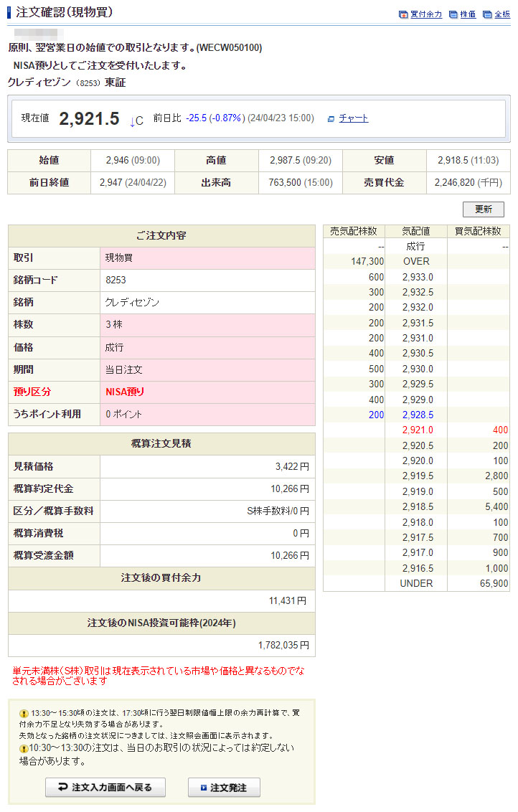Image resolution: width=518 pixels, height=812 pixels.
Task: Click the 買付余力 window icon
Action: (x=403, y=14)
